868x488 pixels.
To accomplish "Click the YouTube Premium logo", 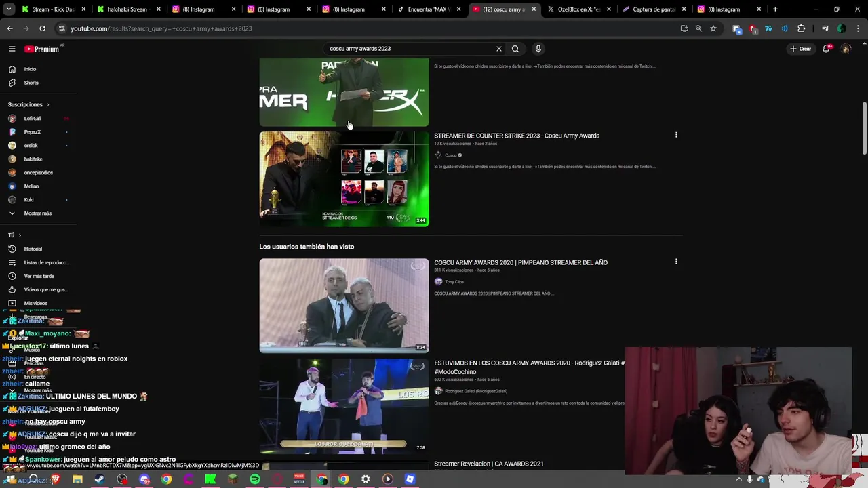I will click(x=42, y=49).
